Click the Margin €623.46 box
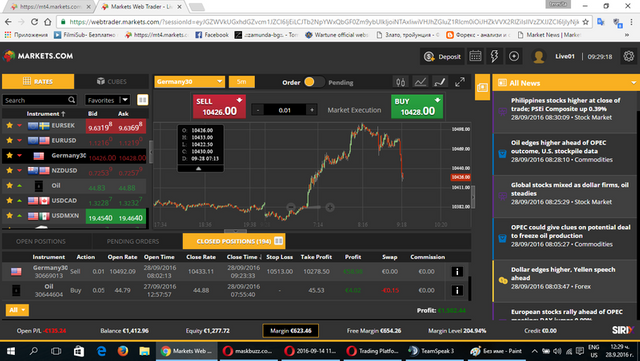Viewport: 640px width, 361px height. [x=291, y=331]
